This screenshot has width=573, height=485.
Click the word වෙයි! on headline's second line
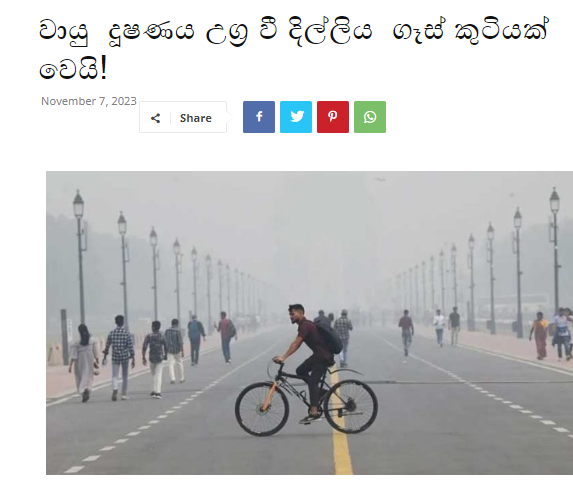pos(73,69)
